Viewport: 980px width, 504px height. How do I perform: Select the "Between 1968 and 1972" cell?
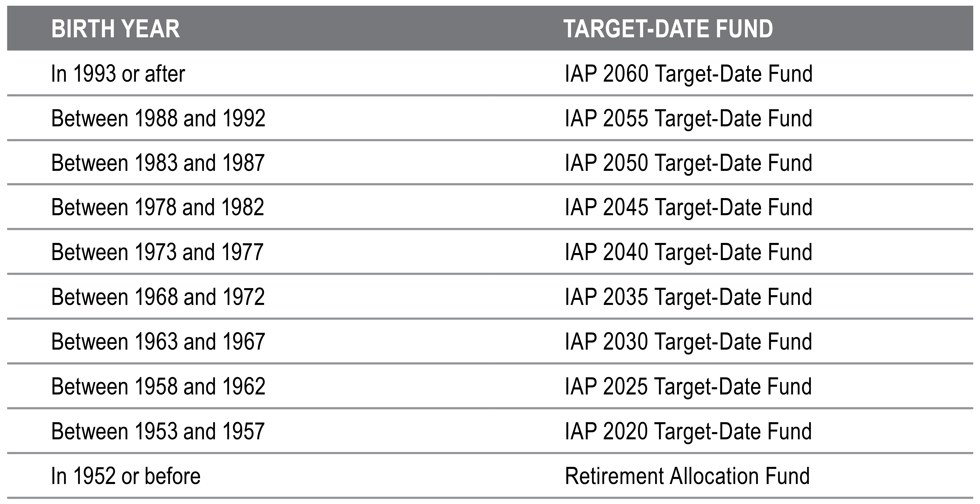click(x=158, y=297)
